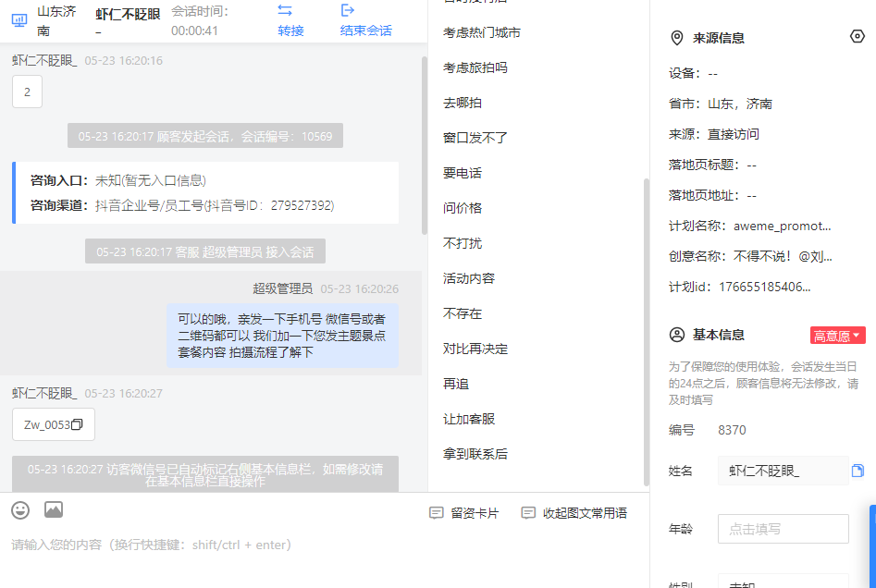Select quick phrase 不存在
The height and width of the screenshot is (588, 876).
click(463, 313)
